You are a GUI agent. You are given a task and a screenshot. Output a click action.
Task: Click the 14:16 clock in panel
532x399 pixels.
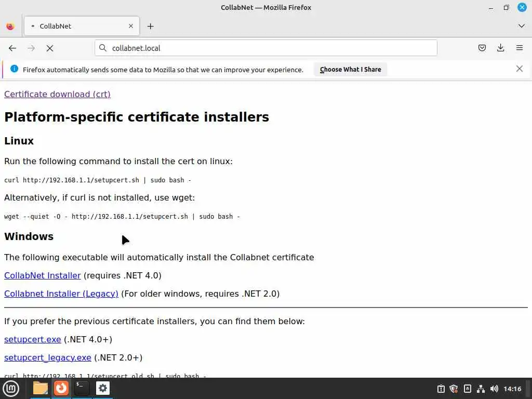(x=512, y=389)
